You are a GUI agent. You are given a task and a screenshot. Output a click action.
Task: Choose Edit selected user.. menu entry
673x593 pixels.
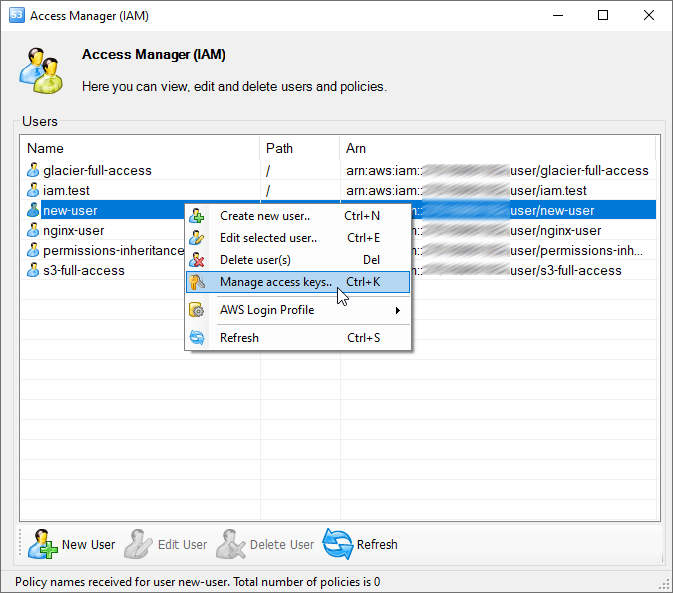pyautogui.click(x=298, y=238)
